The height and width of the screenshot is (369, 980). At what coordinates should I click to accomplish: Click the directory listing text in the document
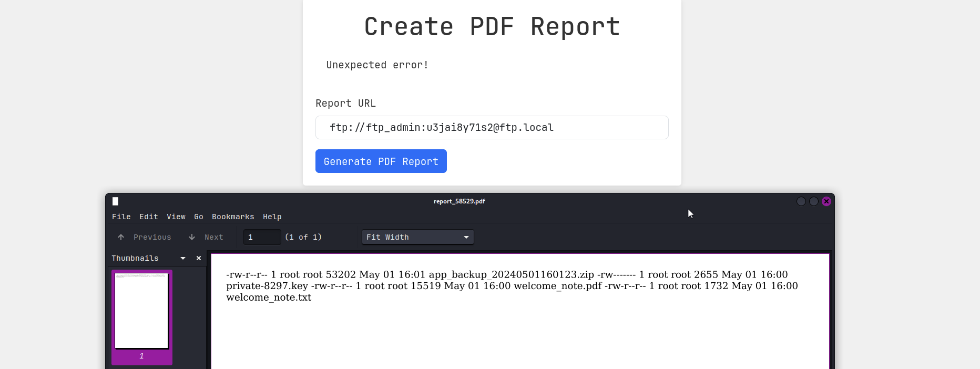[x=511, y=286]
